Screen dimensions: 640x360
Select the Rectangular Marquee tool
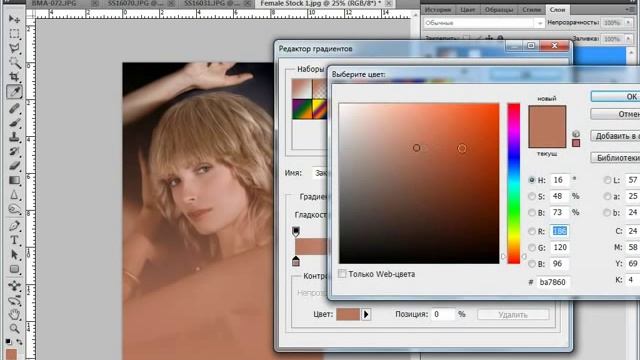14,34
